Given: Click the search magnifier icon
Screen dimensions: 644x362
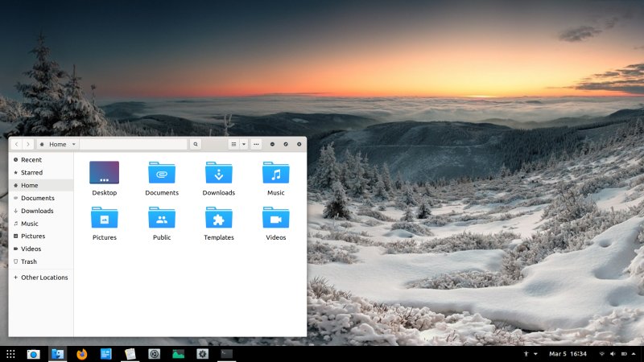Looking at the screenshot, I should click(x=195, y=144).
